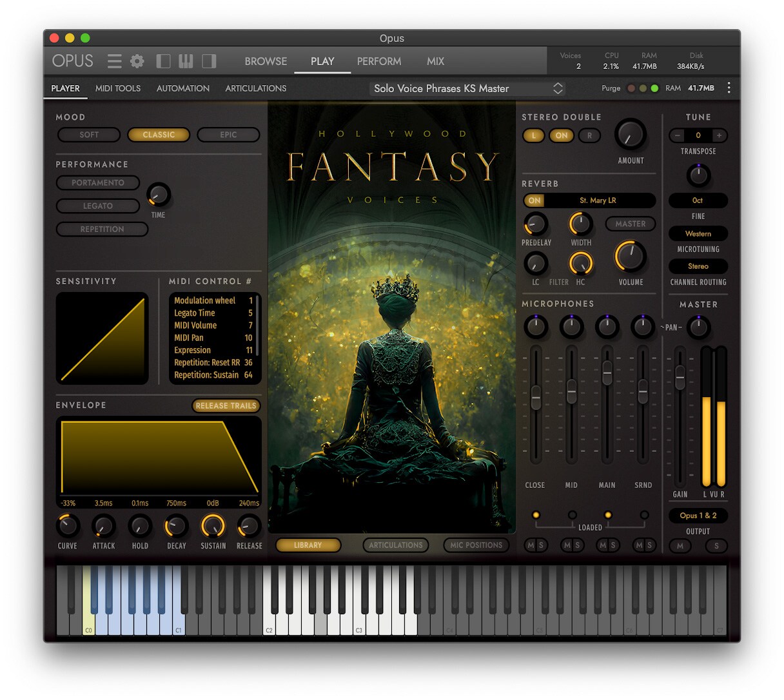
Task: Click the reverb PREDELAY knob
Action: pos(535,224)
